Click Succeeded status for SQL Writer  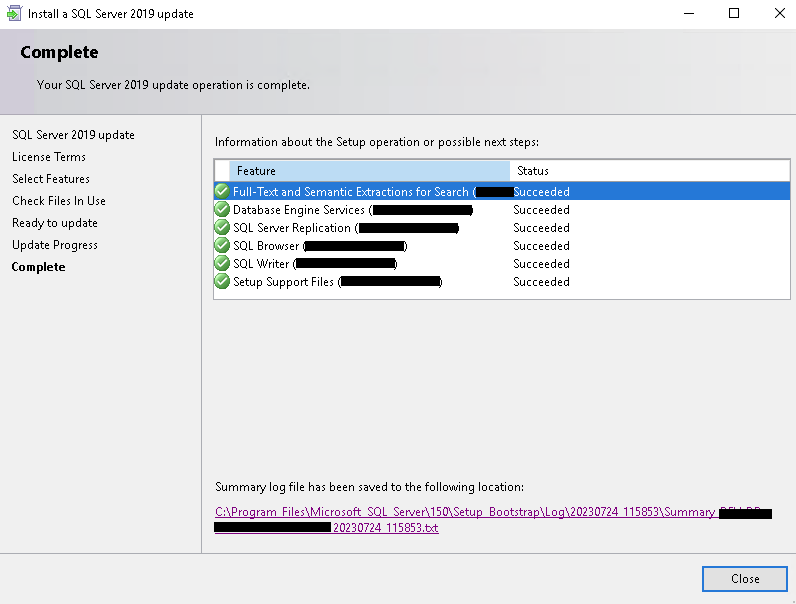click(x=541, y=263)
